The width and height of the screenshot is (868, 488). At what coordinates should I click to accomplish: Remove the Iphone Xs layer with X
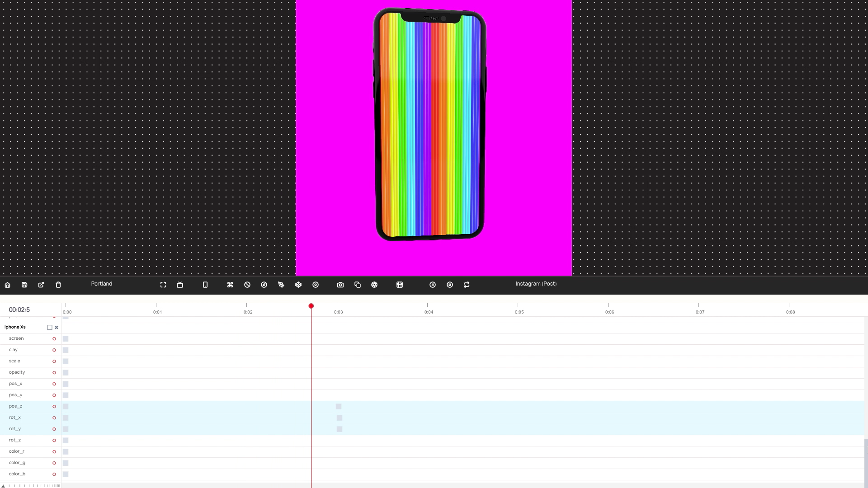57,328
